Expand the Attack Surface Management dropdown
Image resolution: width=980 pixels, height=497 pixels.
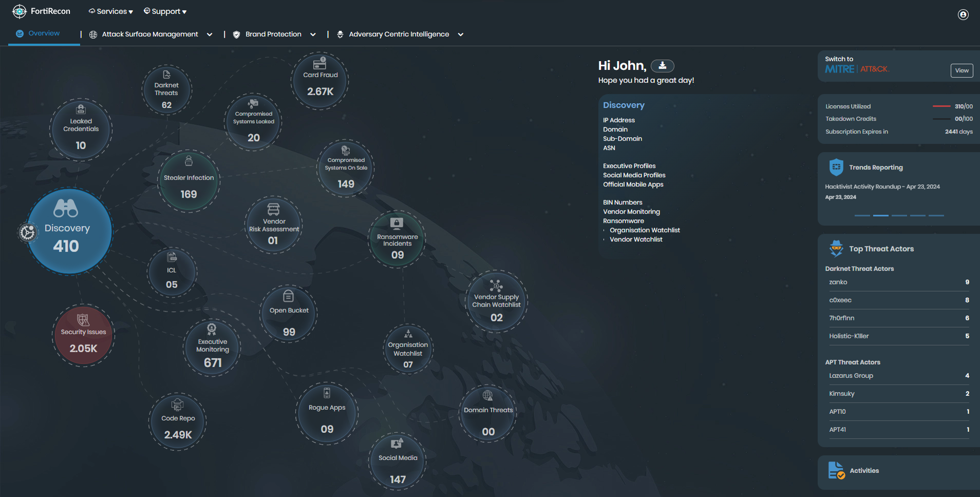coord(210,34)
